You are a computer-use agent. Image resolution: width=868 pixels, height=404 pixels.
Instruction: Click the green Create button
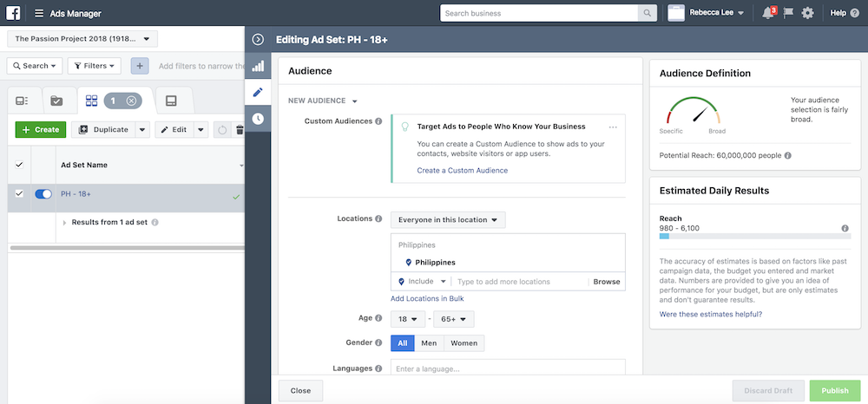click(x=41, y=130)
